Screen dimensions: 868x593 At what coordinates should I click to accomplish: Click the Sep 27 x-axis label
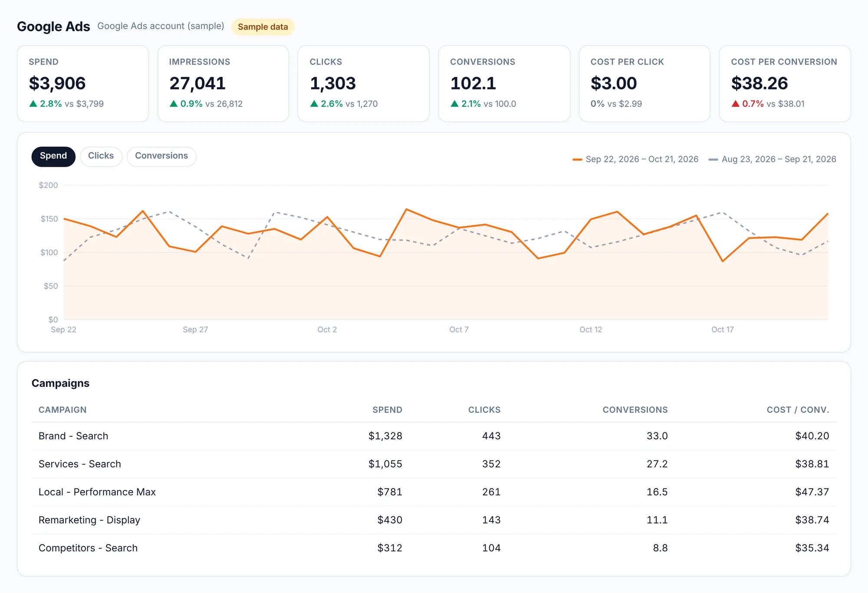click(x=195, y=329)
